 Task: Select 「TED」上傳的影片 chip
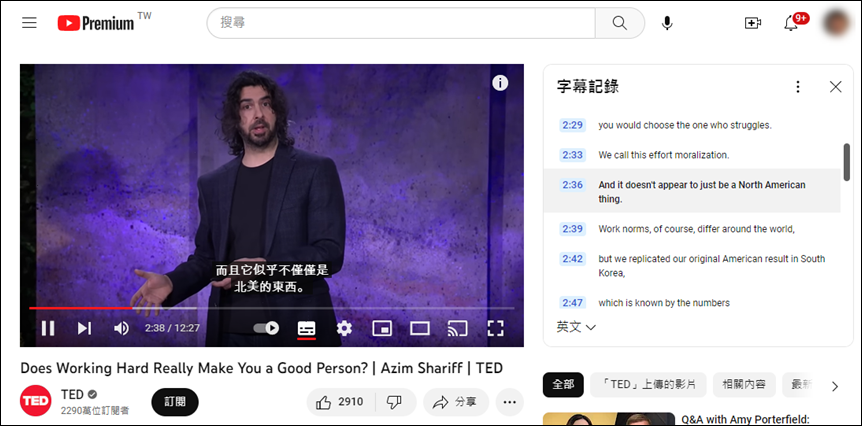tap(648, 385)
